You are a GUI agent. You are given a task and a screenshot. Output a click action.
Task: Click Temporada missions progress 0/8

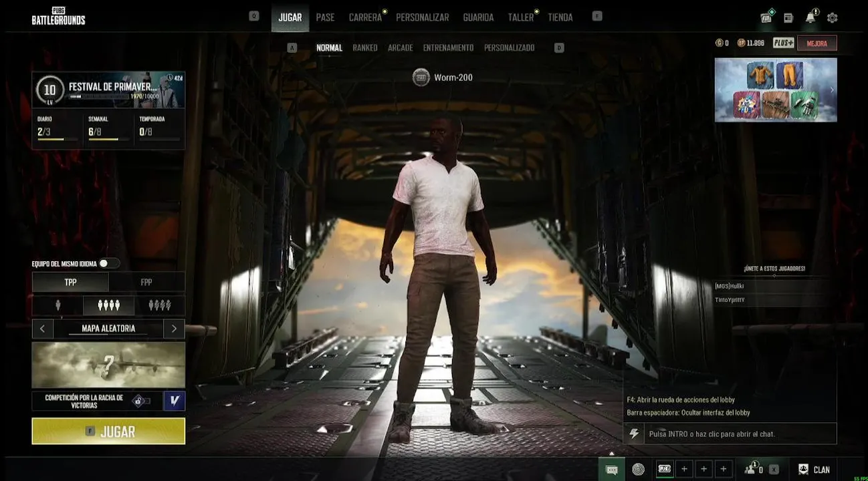pyautogui.click(x=159, y=128)
